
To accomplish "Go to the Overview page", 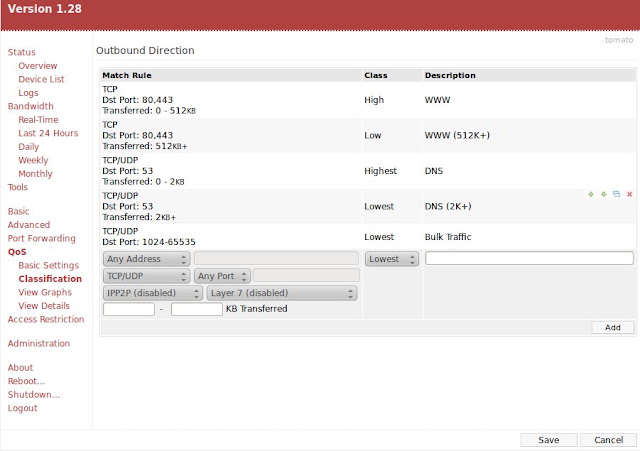I will click(x=38, y=66).
